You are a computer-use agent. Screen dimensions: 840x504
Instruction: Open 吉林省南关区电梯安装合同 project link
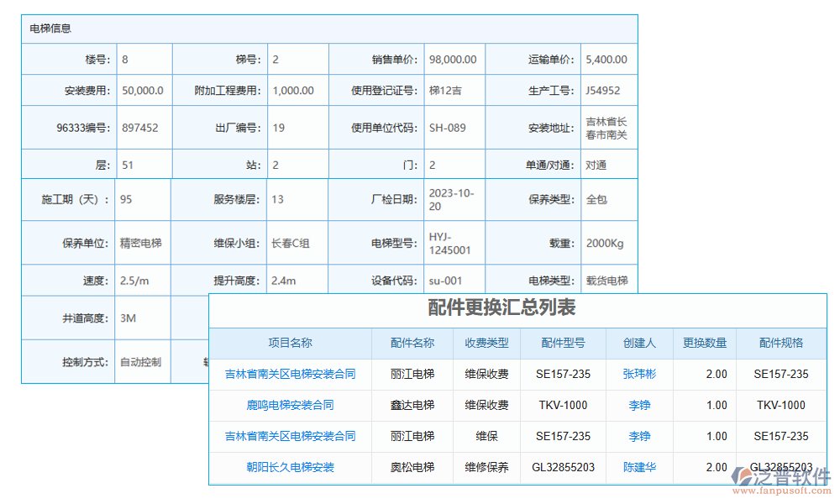click(x=290, y=375)
